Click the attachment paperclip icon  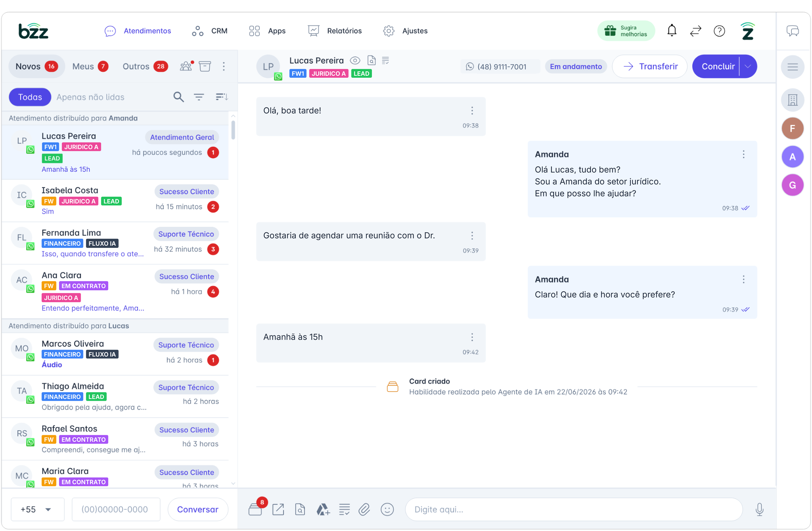tap(364, 510)
